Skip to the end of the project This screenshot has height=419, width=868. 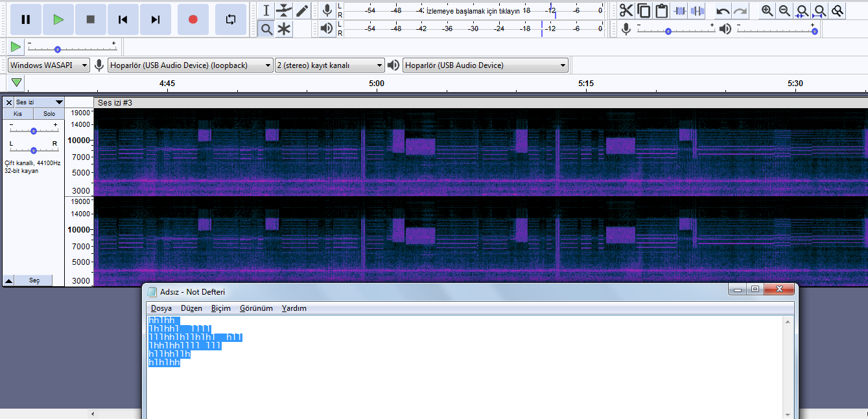pyautogui.click(x=156, y=19)
